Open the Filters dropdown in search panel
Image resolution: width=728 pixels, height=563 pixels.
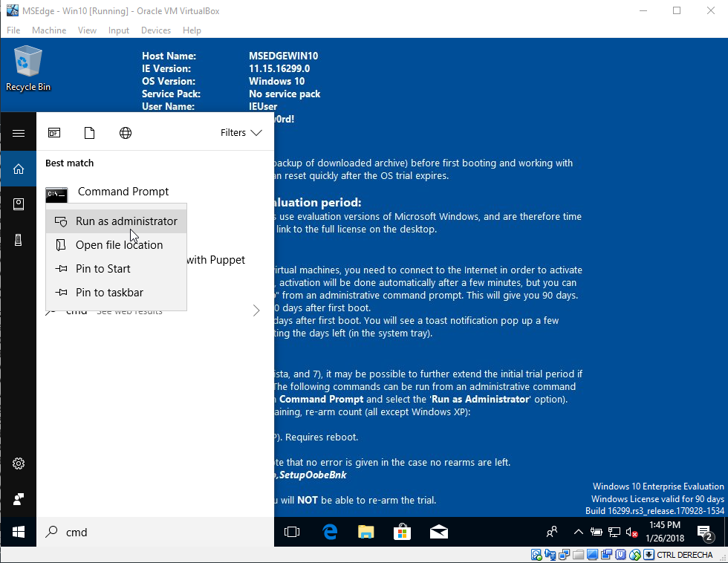[241, 133]
